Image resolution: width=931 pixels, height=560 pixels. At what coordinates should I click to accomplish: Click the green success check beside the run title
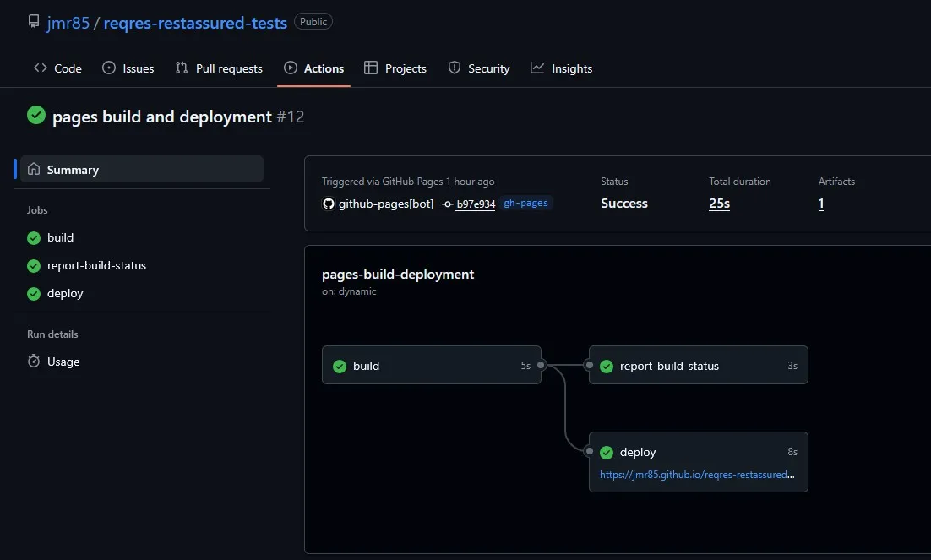[35, 115]
